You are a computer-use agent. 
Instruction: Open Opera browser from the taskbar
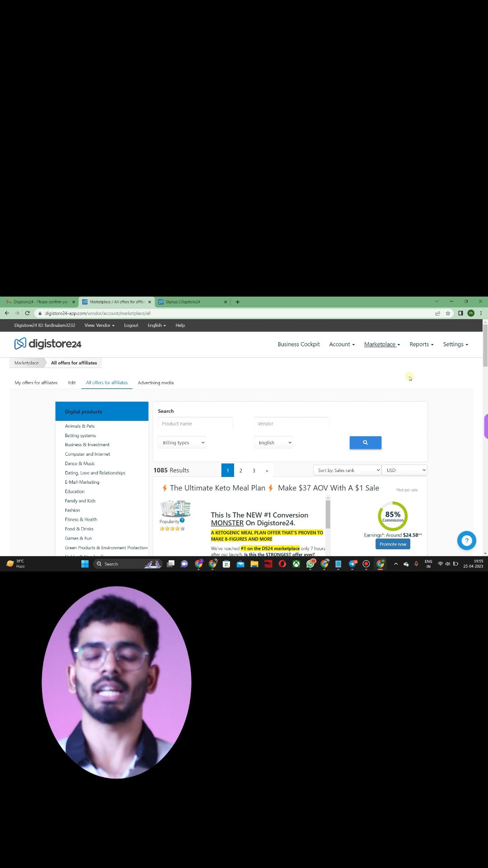click(282, 564)
